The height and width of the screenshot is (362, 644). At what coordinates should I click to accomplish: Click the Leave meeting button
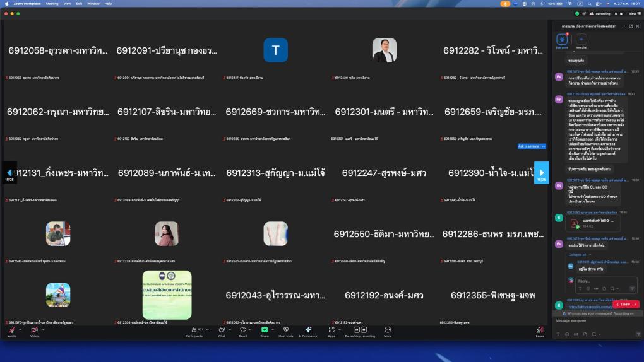click(540, 331)
